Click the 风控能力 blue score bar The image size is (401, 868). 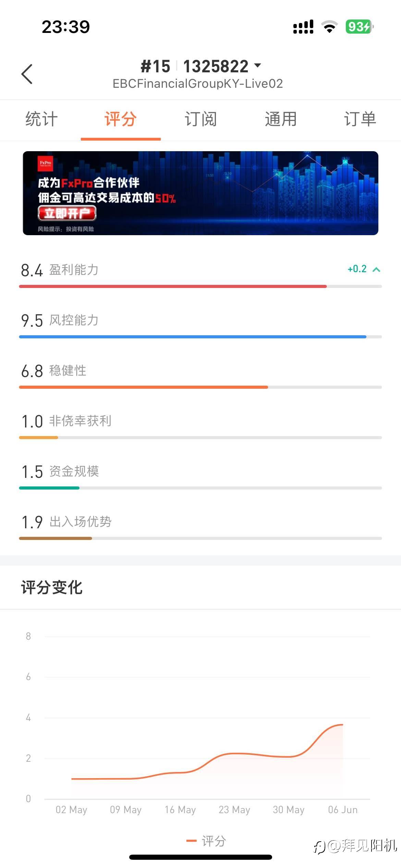point(193,337)
